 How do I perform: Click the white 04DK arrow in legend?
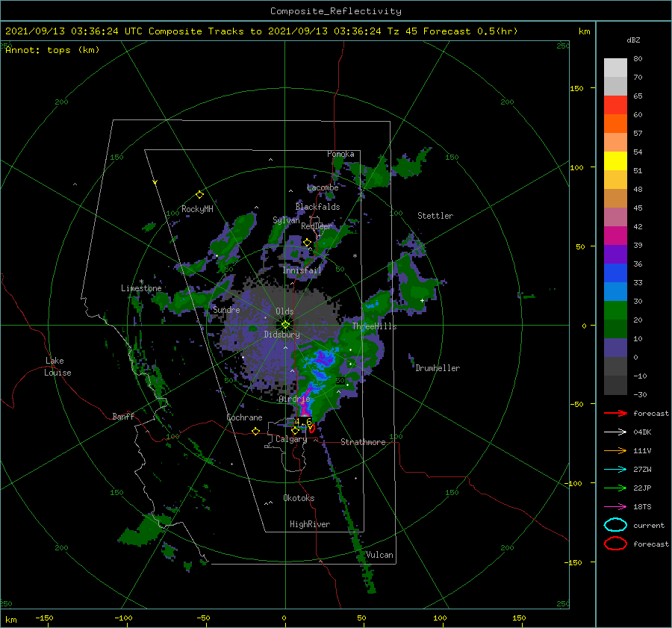tap(615, 432)
